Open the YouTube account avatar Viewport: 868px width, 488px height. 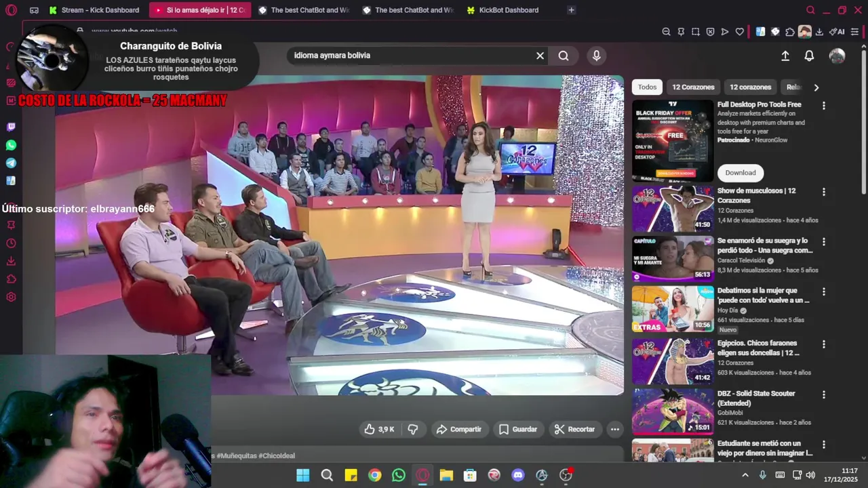point(837,56)
